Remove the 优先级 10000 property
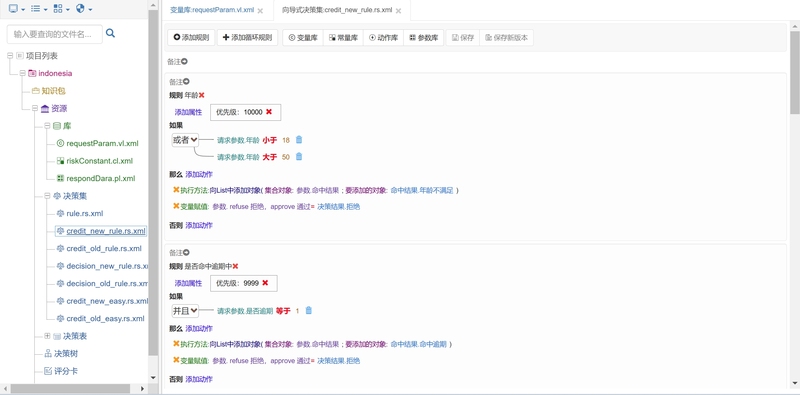 [269, 112]
